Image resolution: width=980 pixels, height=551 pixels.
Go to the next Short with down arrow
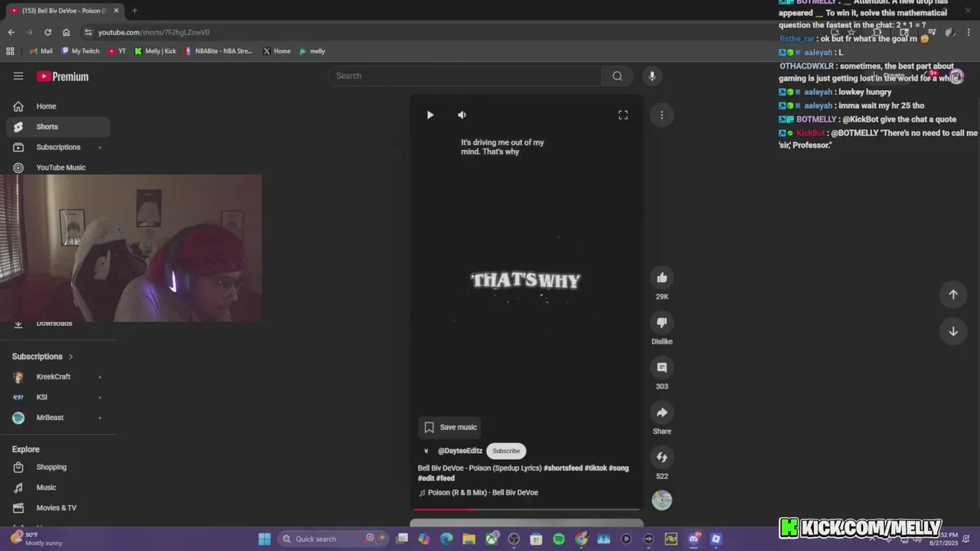[953, 331]
